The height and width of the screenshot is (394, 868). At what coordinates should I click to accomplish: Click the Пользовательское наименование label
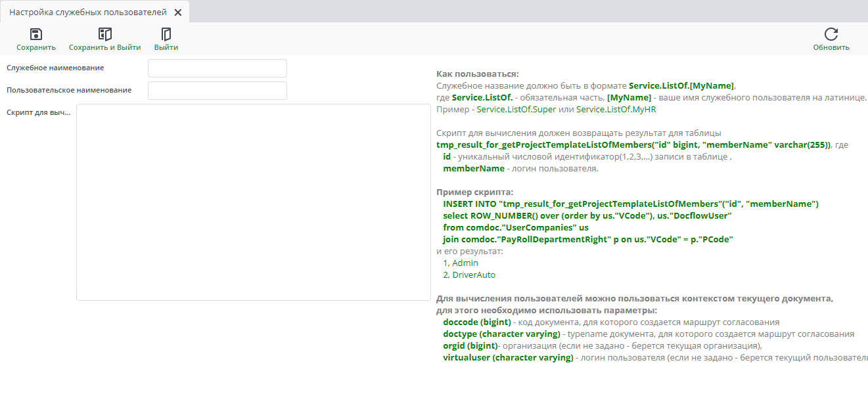[x=69, y=90]
